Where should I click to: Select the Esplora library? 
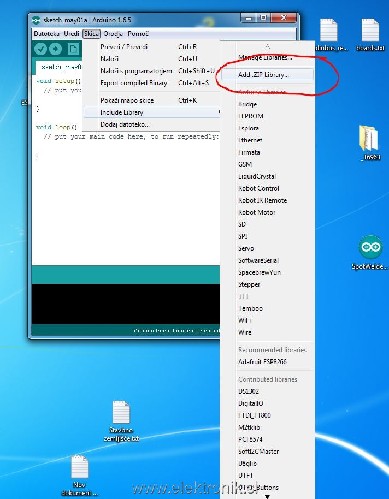point(249,128)
